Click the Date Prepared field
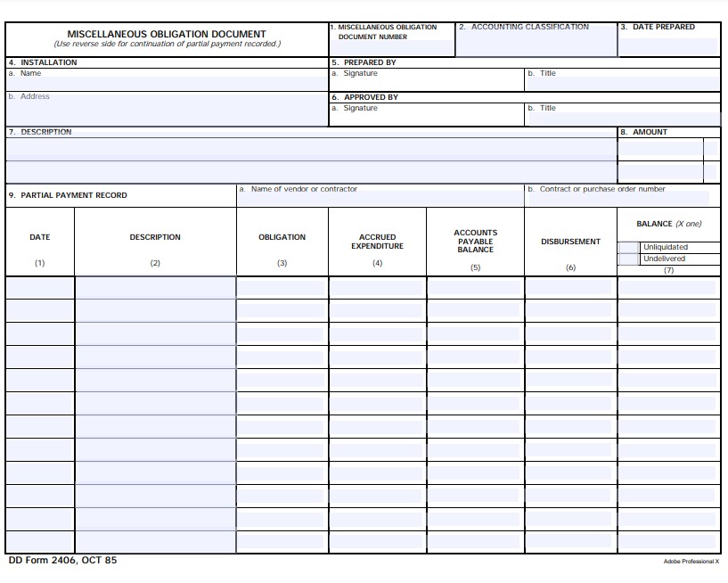This screenshot has width=728, height=583. click(668, 47)
